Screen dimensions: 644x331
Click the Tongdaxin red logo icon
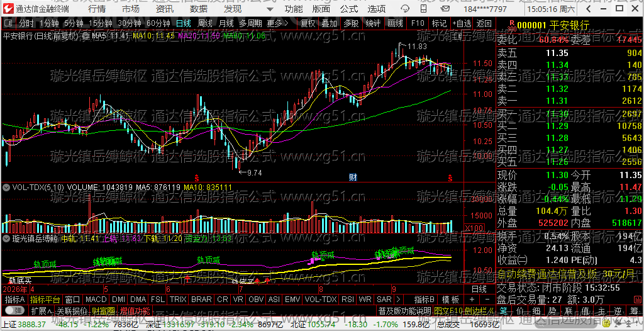(x=8, y=8)
